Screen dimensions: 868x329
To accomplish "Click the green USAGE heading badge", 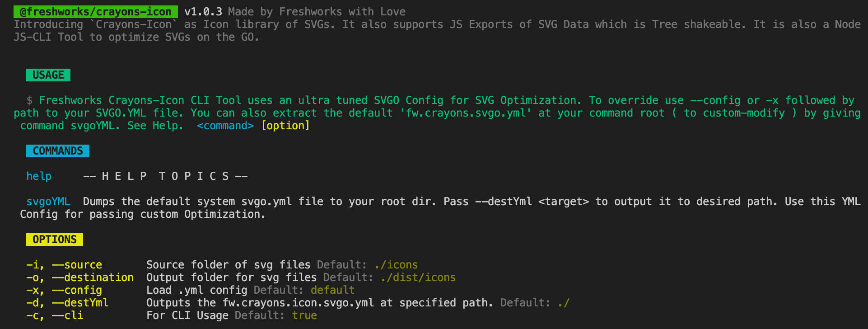I will click(48, 75).
